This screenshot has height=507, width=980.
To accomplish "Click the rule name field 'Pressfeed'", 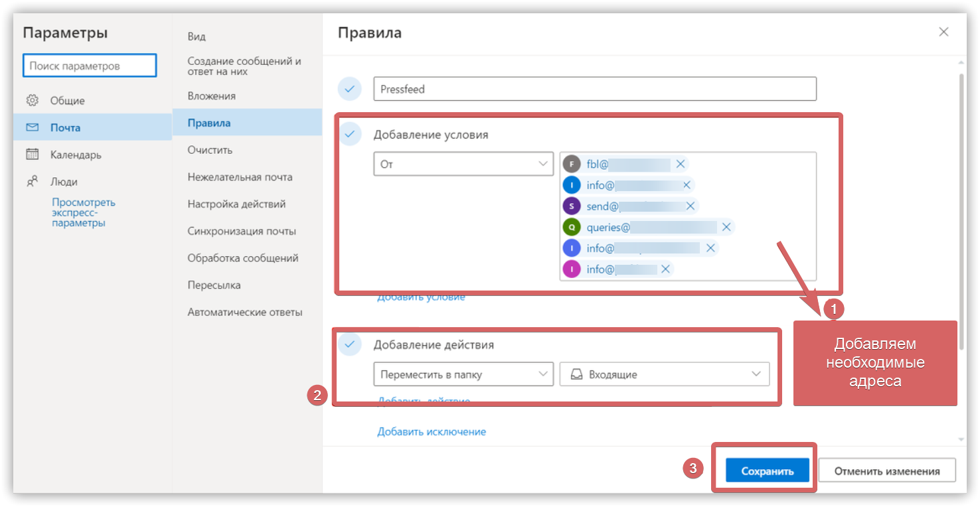I will pyautogui.click(x=595, y=89).
